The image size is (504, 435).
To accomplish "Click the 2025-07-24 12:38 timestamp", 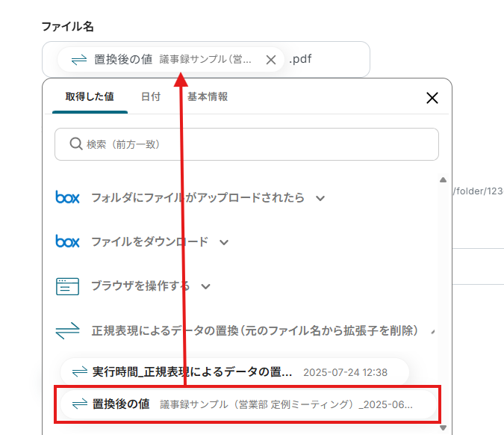I will point(345,372).
